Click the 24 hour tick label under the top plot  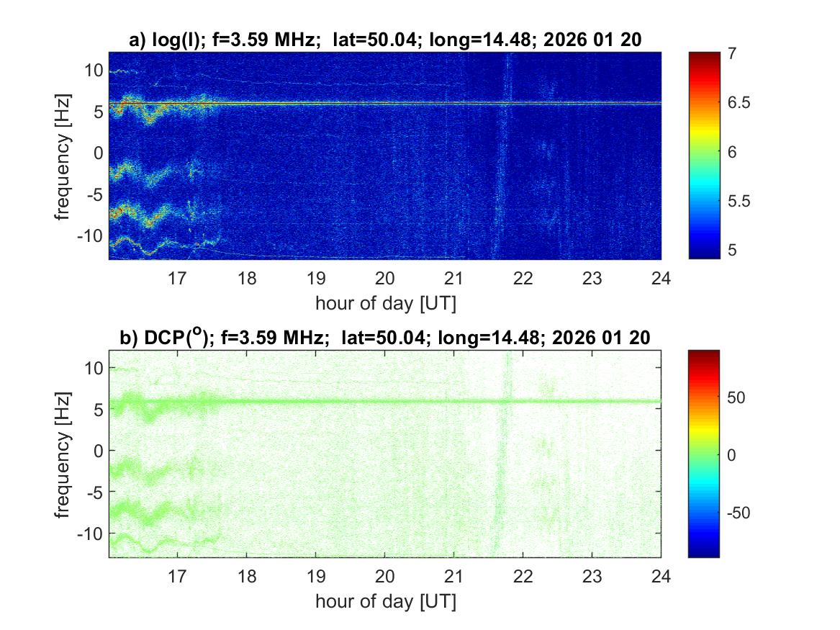661,279
